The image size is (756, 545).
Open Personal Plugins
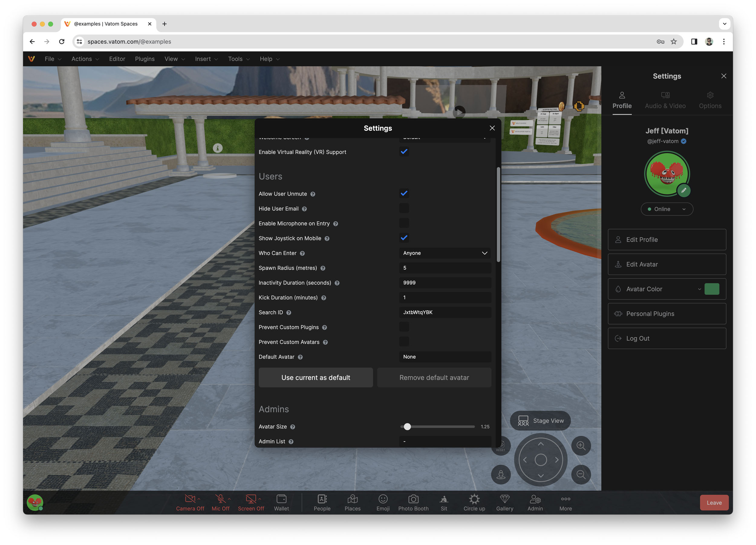tap(667, 314)
